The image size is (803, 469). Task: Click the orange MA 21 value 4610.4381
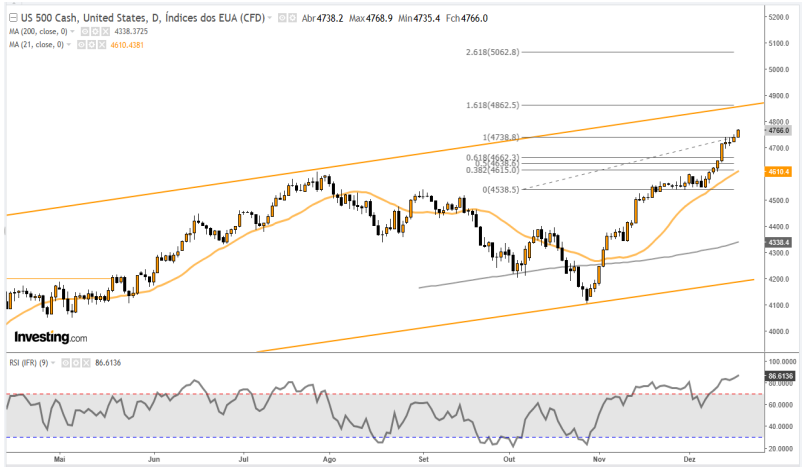(x=127, y=45)
